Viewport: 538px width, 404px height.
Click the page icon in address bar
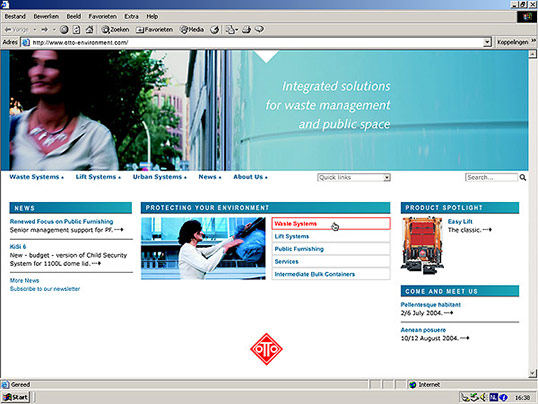[x=25, y=43]
